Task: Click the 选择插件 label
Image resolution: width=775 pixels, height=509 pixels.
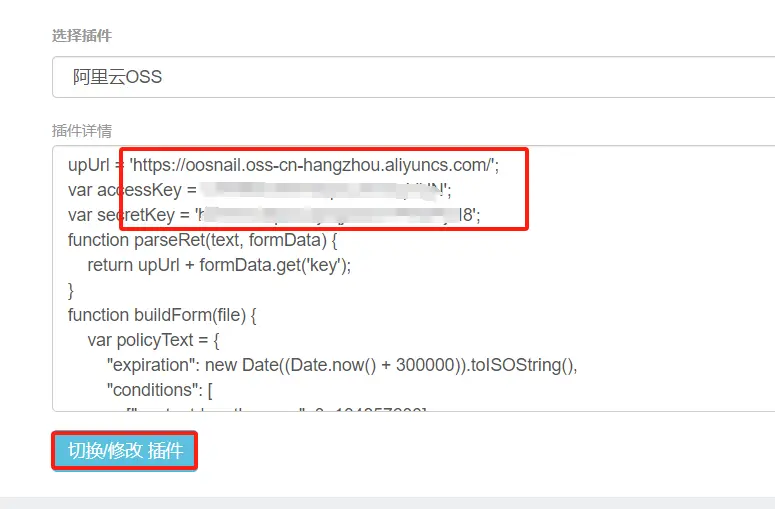Action: pyautogui.click(x=82, y=36)
